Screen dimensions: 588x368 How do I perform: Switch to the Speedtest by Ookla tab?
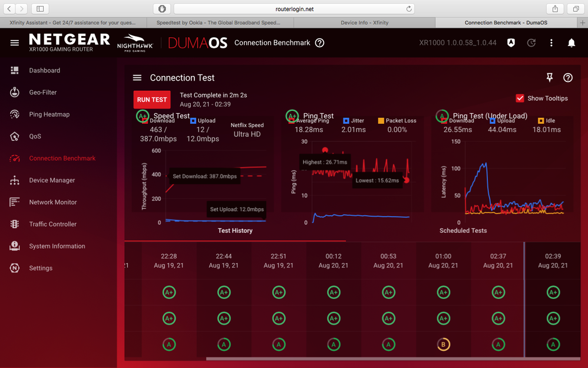[x=220, y=22]
